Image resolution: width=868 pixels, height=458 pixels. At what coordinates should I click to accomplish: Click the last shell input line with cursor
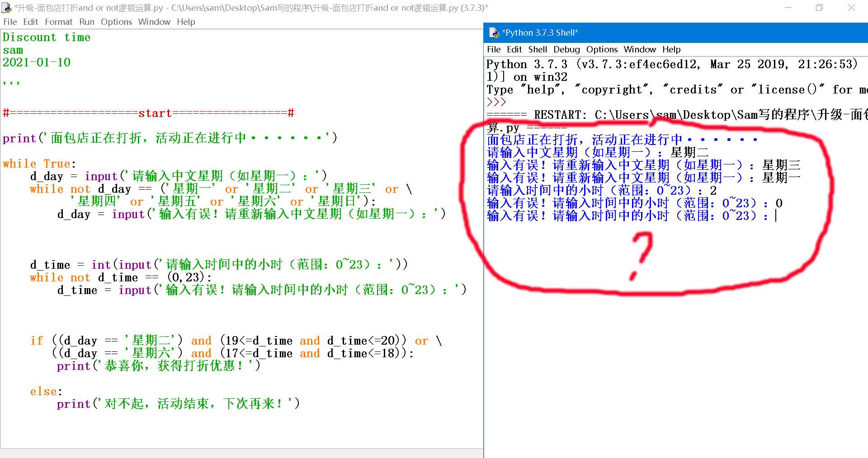[x=632, y=216]
